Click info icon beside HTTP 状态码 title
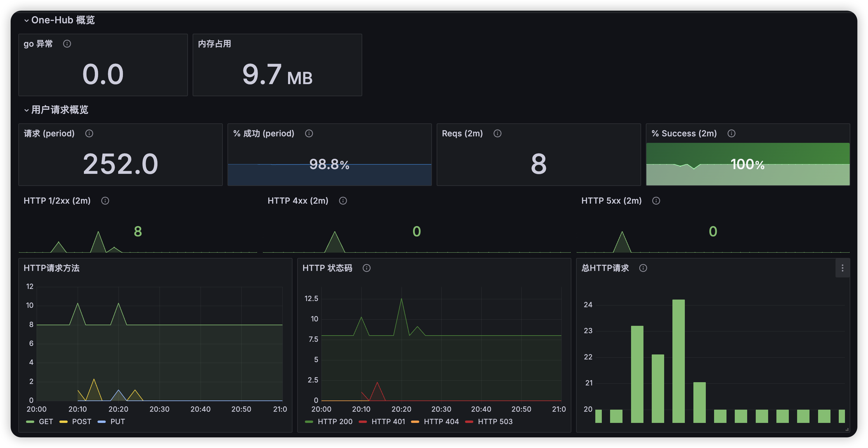 367,268
